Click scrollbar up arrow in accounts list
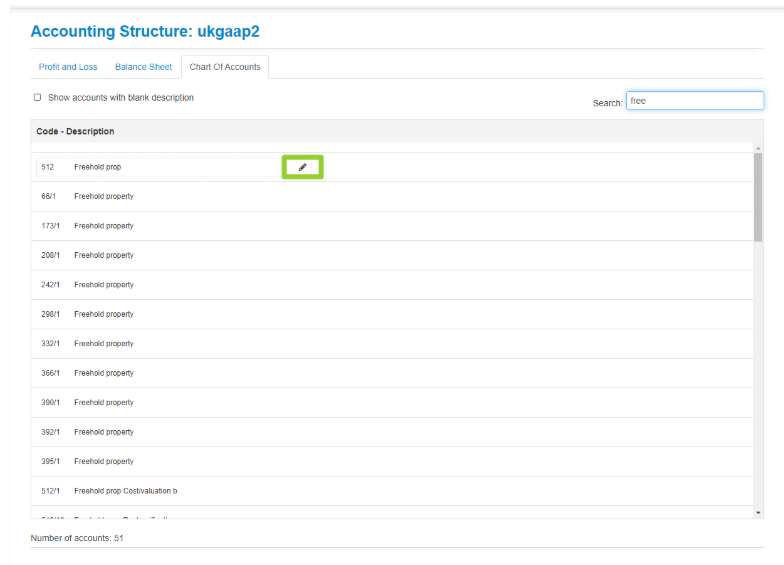This screenshot has height=565, width=784. tap(757, 148)
